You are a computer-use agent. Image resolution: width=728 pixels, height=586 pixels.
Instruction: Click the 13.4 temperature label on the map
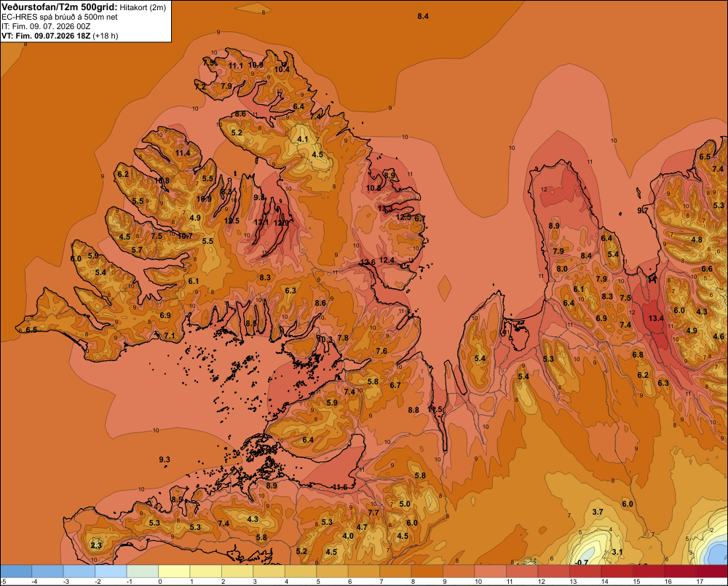pos(656,318)
